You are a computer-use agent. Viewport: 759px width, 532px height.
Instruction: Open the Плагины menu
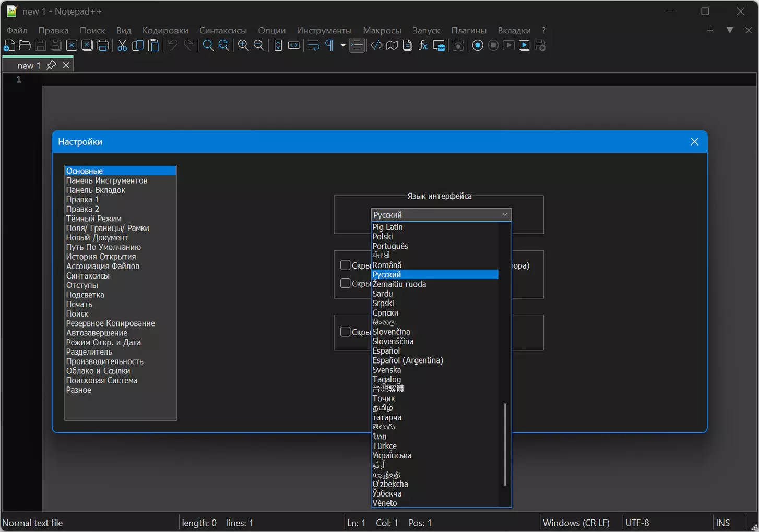coord(469,30)
